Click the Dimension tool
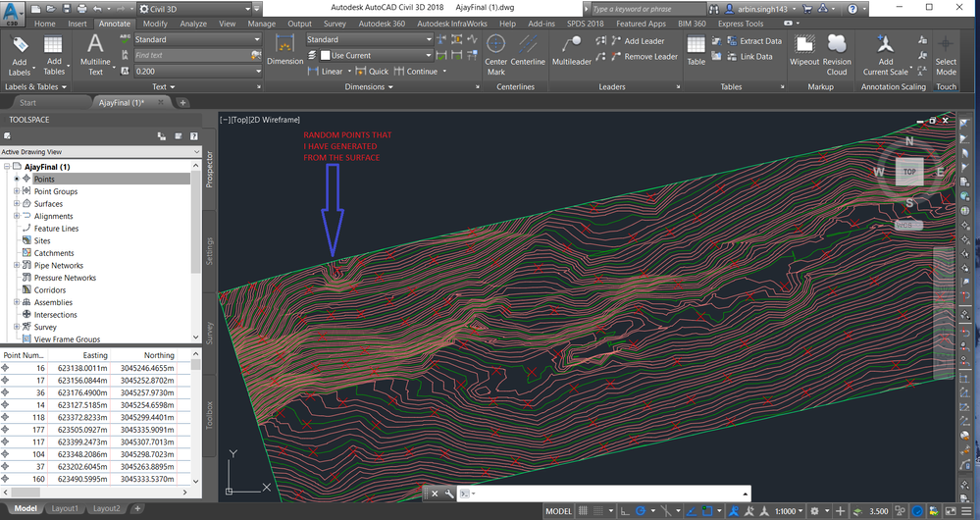 pos(285,50)
